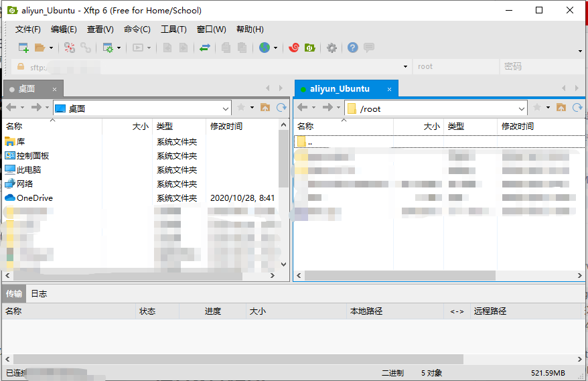Open the 窗口(W) menu
The width and height of the screenshot is (588, 381).
pos(211,29)
